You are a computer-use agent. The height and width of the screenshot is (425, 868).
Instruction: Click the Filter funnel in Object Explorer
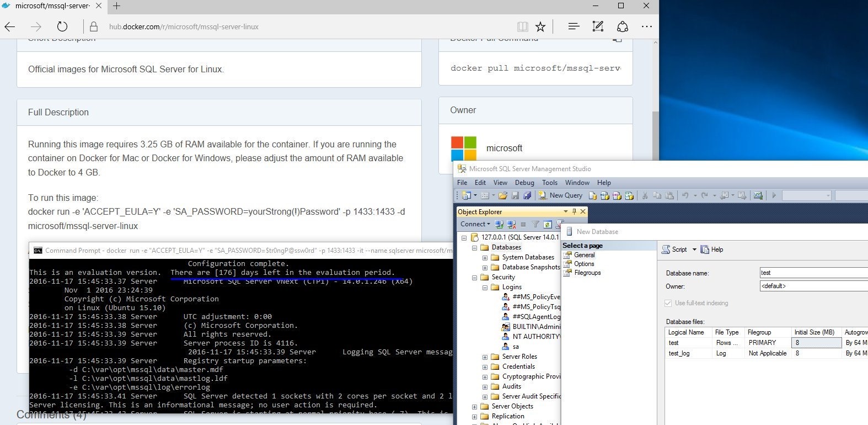tap(535, 224)
